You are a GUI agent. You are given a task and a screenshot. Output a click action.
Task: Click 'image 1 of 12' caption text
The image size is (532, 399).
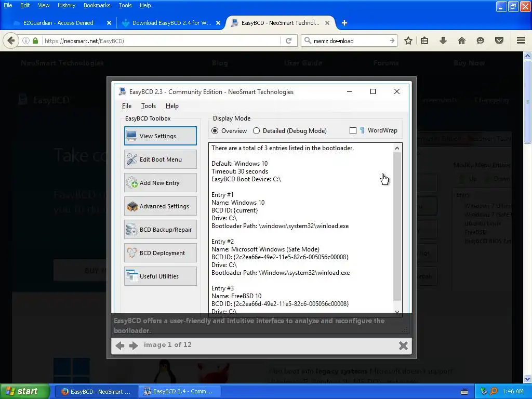(x=168, y=345)
